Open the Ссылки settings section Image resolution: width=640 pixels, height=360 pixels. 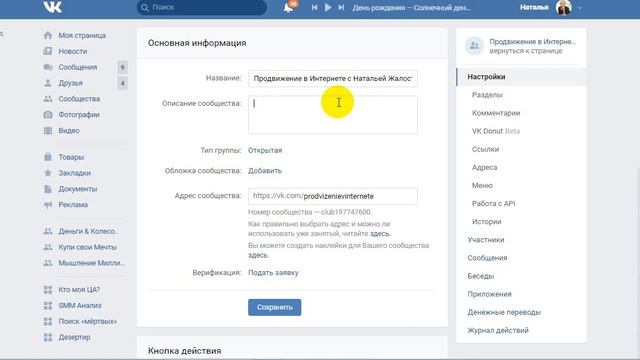coord(485,149)
